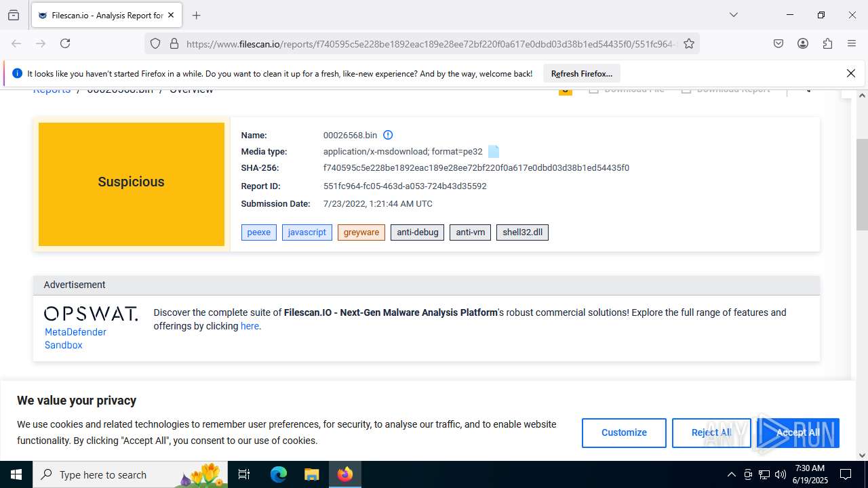
Task: Click the anti-vm tag
Action: (471, 232)
